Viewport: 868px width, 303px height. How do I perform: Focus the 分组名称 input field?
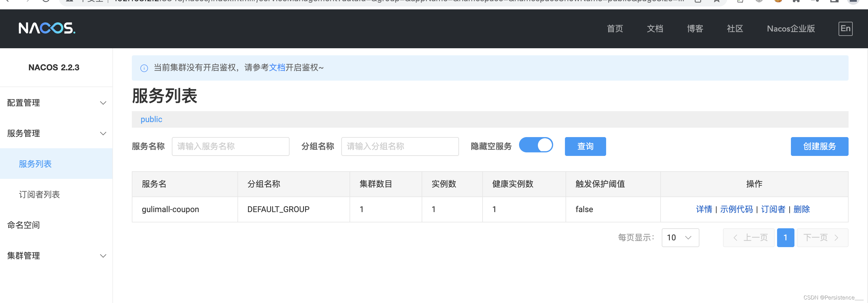(400, 146)
